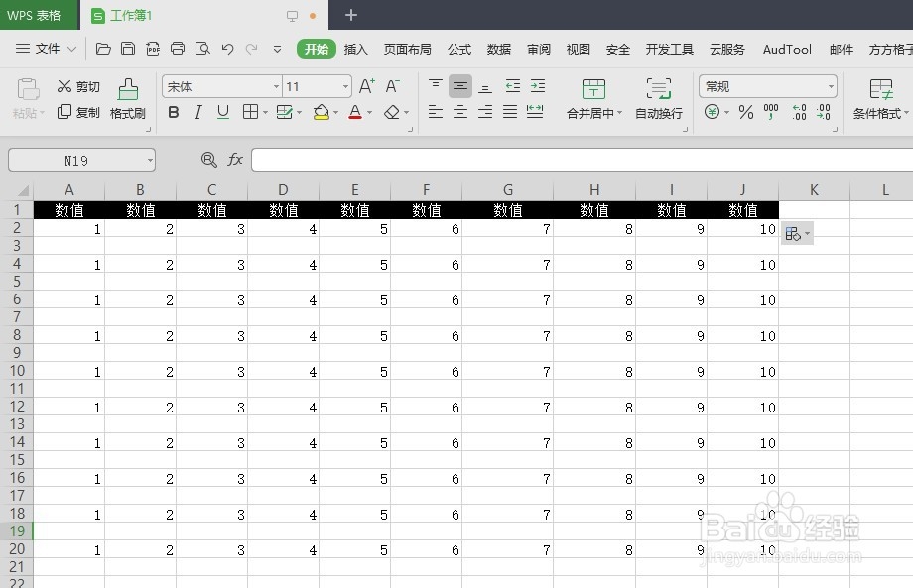This screenshot has width=913, height=588.
Task: Open font size 11 dropdown
Action: (346, 87)
